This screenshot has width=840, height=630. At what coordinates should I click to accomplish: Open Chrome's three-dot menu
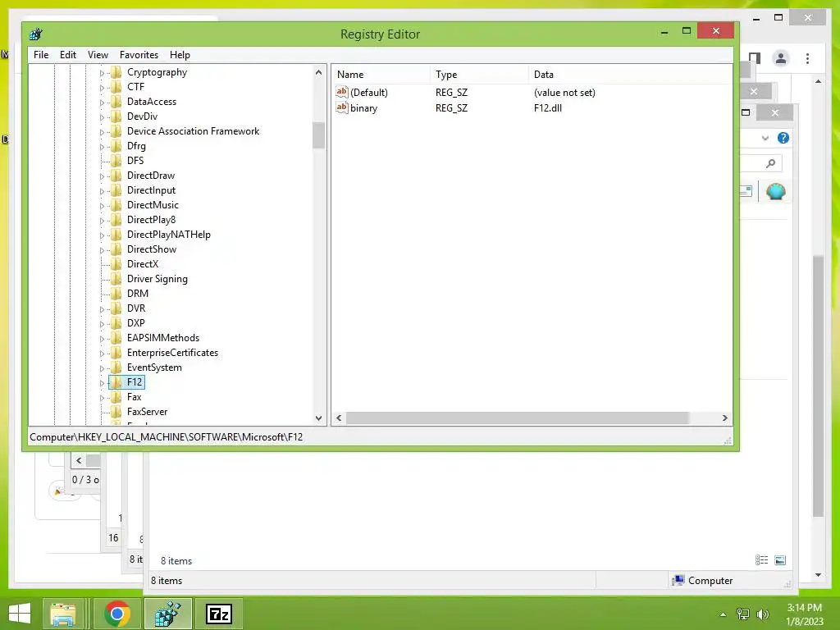pyautogui.click(x=807, y=58)
